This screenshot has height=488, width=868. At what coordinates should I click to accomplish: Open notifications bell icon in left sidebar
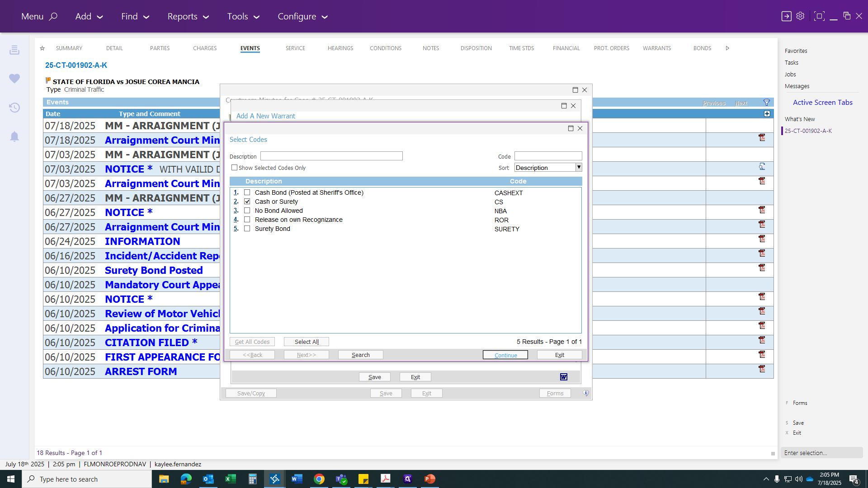[x=14, y=136]
